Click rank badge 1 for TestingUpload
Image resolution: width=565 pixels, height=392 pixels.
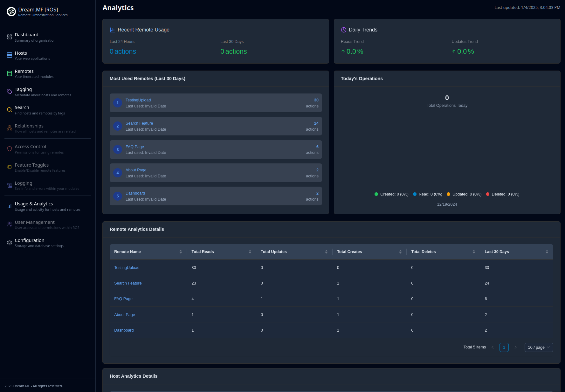point(118,103)
